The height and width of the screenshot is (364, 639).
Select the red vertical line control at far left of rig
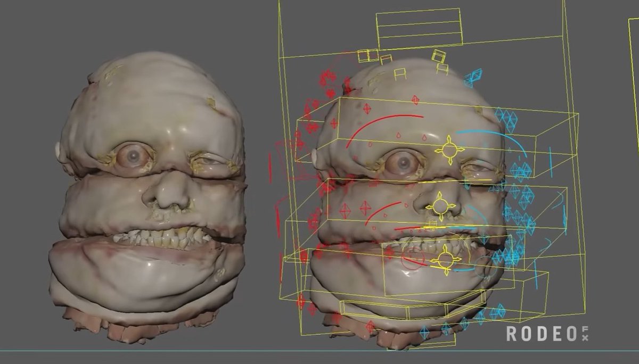270,168
